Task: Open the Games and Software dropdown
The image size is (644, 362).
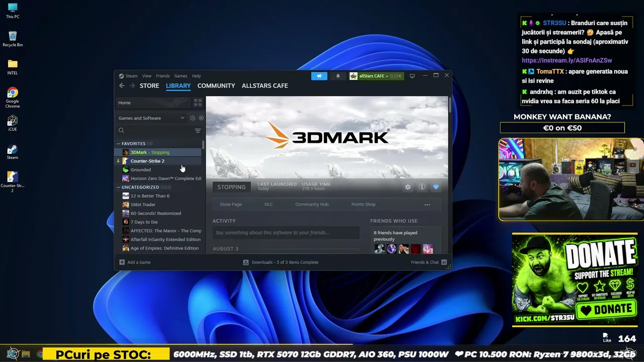Action: [151, 118]
